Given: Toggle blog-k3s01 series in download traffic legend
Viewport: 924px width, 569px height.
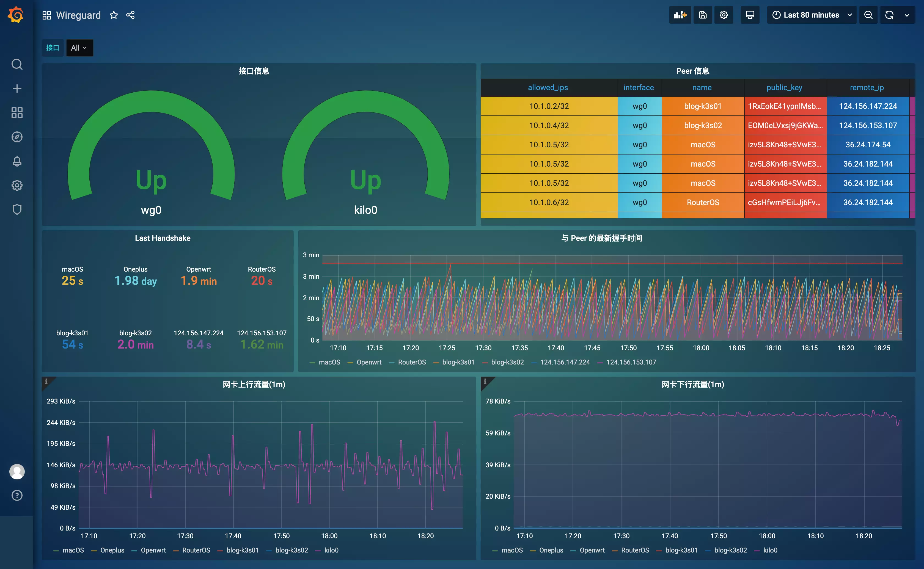Looking at the screenshot, I should [681, 550].
